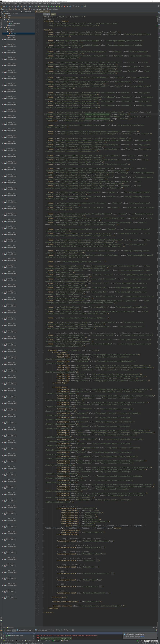This screenshot has width=160, height=644.
Task: Open the VCS menu
Action: [49, 4]
